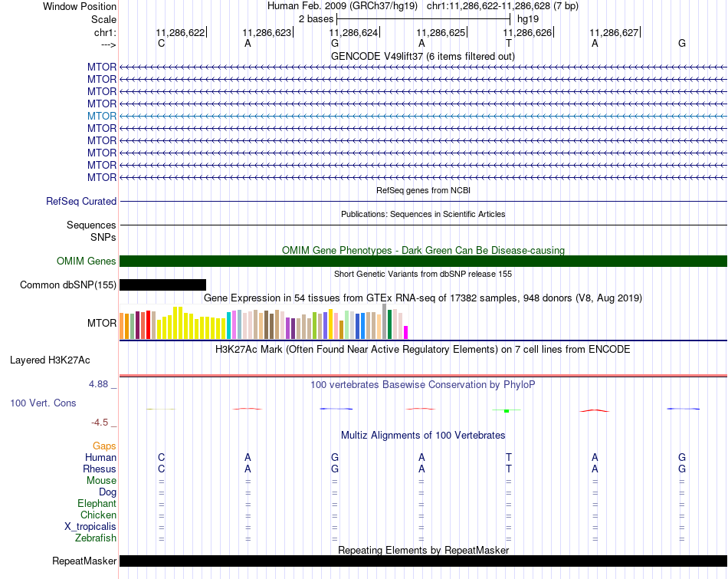
Task: Click the 4.88 PhyloP upper scale value
Action: tap(98, 384)
